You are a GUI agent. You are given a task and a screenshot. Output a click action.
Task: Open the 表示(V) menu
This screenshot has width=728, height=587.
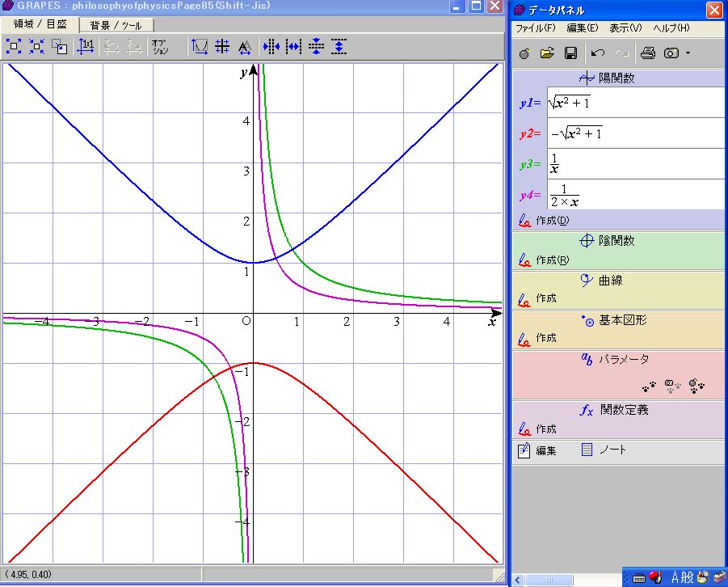coord(625,28)
